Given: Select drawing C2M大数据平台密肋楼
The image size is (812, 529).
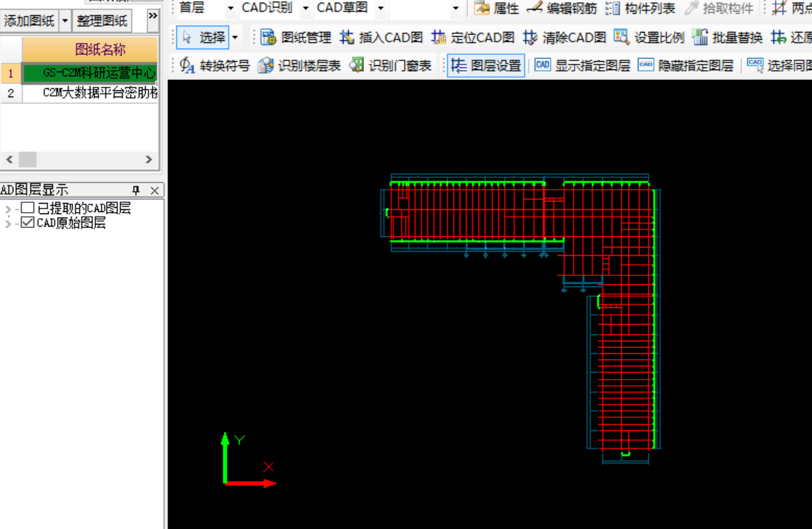Looking at the screenshot, I should 90,93.
